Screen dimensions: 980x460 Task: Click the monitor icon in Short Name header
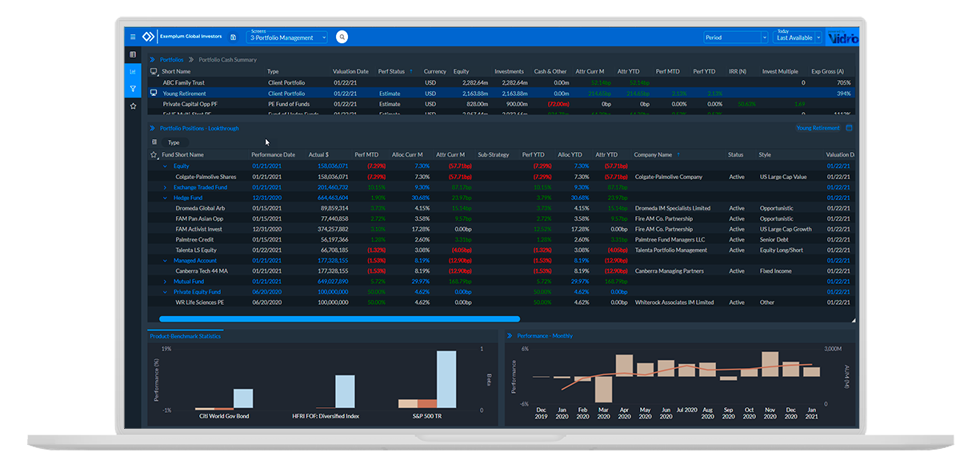point(154,71)
